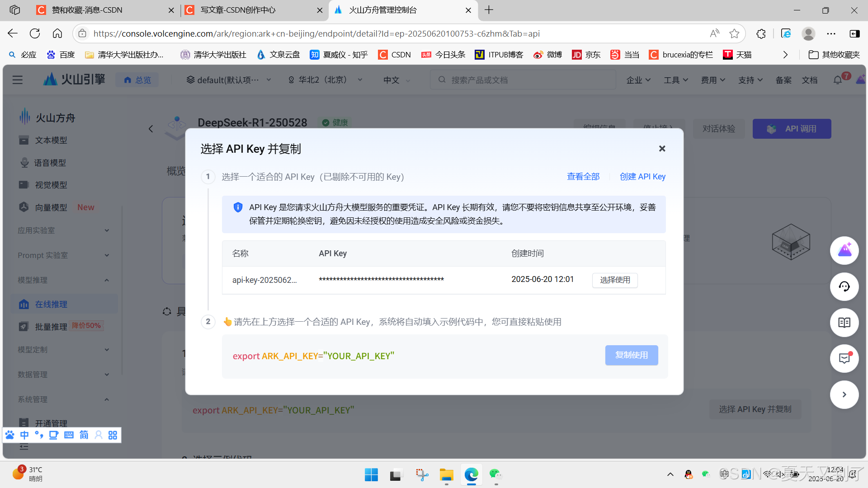Open the hamburger menu icon
The width and height of the screenshot is (868, 488).
[x=17, y=80]
